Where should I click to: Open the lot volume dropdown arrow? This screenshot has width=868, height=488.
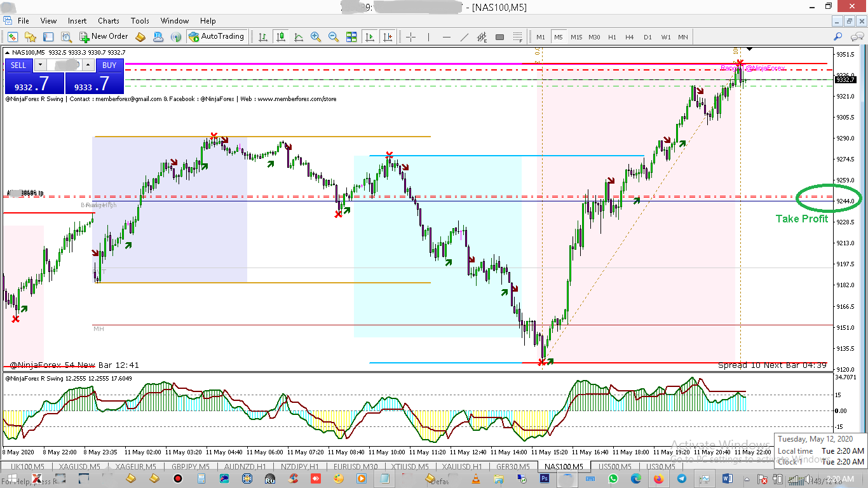tap(40, 65)
